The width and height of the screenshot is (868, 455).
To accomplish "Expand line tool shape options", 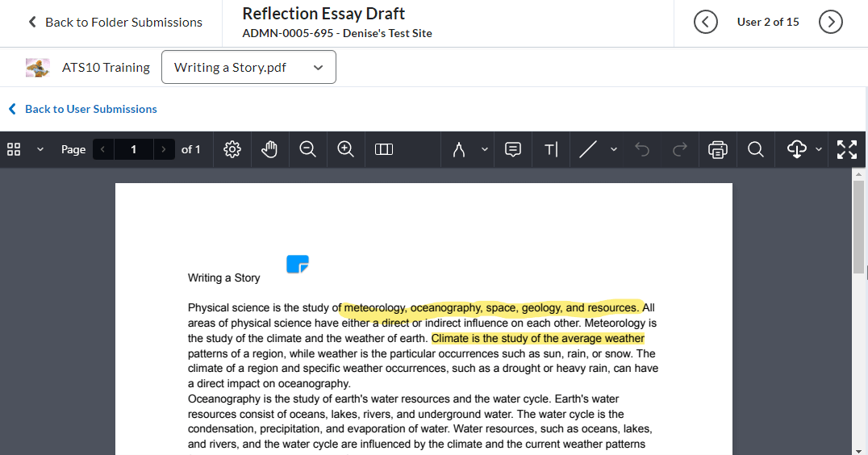I will (613, 149).
